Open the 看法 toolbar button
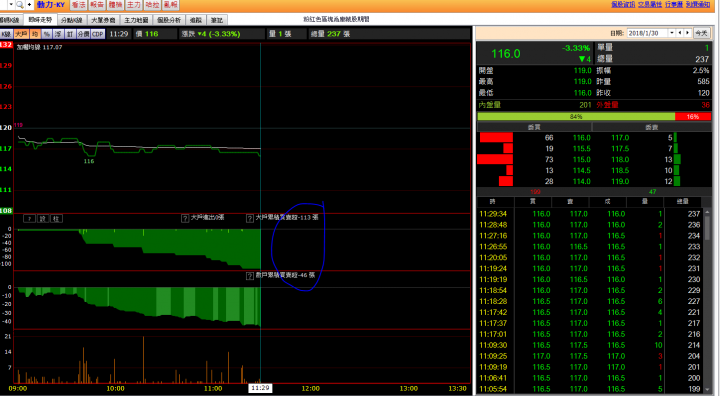Viewport: 720px width, 396px height. tap(79, 5)
